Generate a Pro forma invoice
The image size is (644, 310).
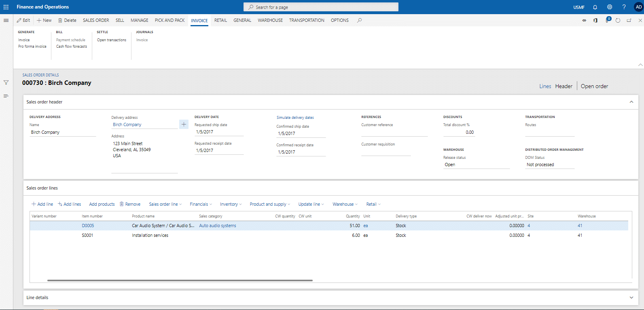pos(32,46)
